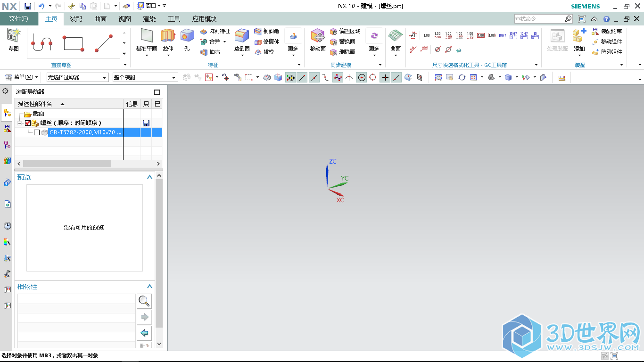This screenshot has height=362, width=644.
Task: Click the Copy icon in quick access bar
Action: point(83,6)
